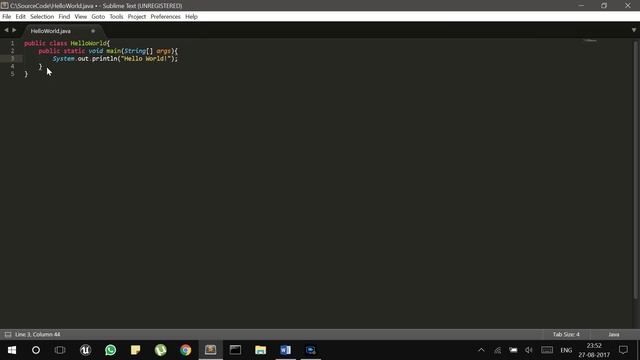Click the vertical editor scrollbar
This screenshot has width=640, height=360.
[636, 169]
